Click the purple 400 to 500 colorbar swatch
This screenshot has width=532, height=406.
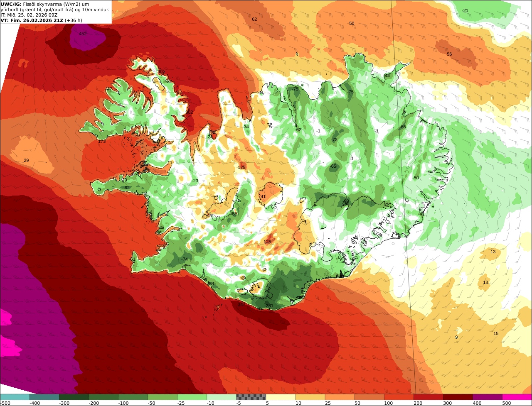click(488, 397)
